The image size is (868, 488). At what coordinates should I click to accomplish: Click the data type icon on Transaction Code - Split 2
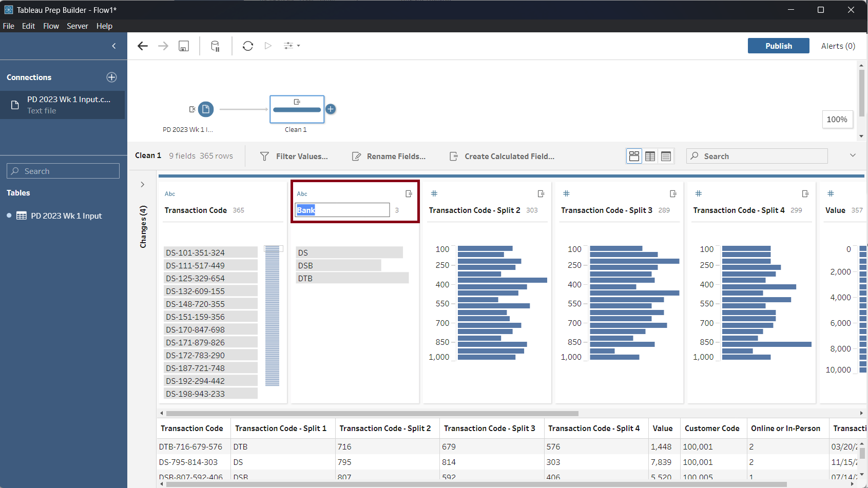[434, 193]
